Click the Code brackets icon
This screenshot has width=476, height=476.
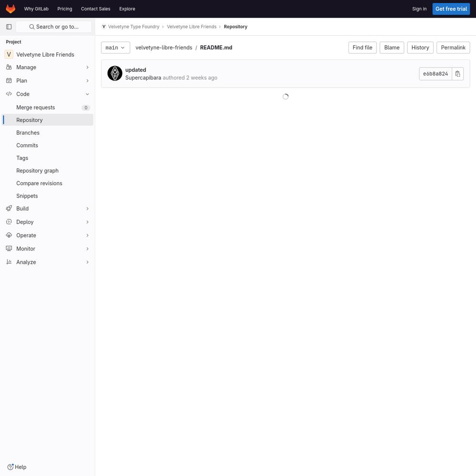(9, 94)
